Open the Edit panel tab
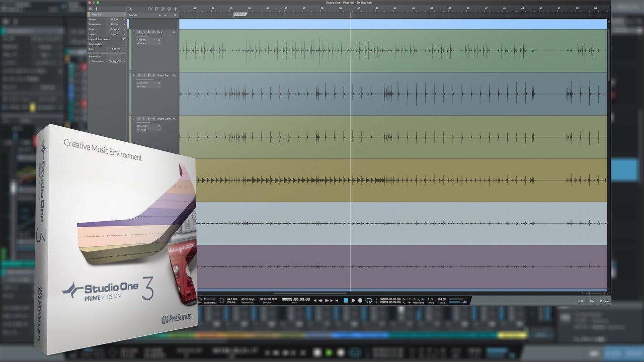 [580, 301]
